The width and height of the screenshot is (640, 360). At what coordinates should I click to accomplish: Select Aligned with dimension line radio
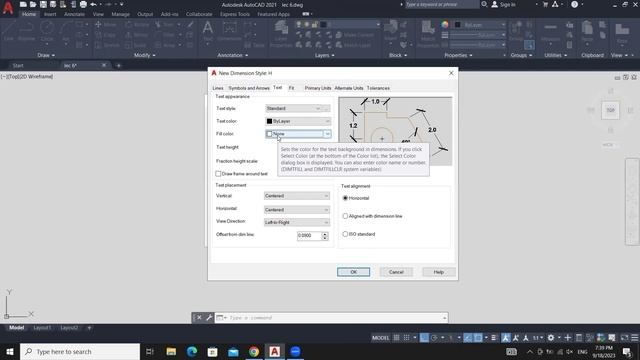(x=345, y=216)
